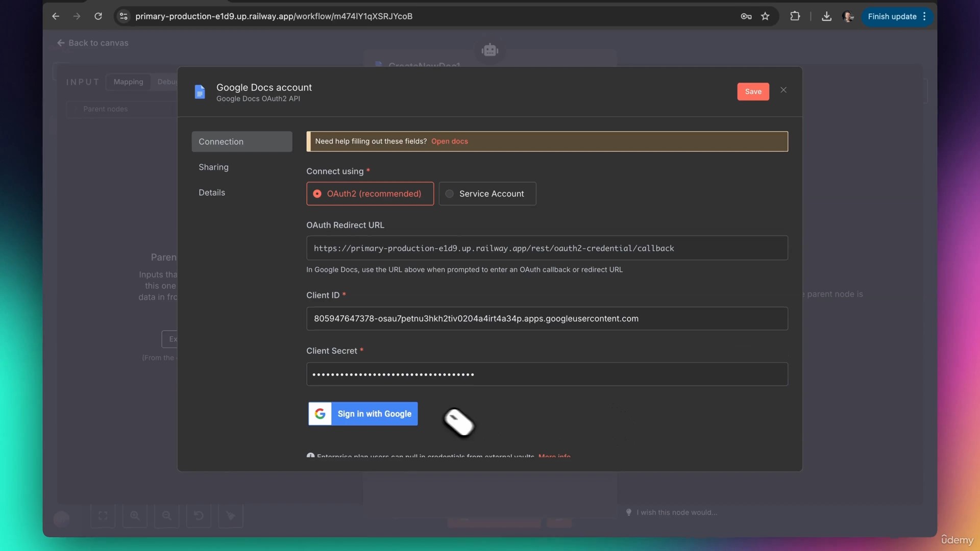This screenshot has width=980, height=551.
Task: Switch to the Details tab
Action: (x=212, y=192)
